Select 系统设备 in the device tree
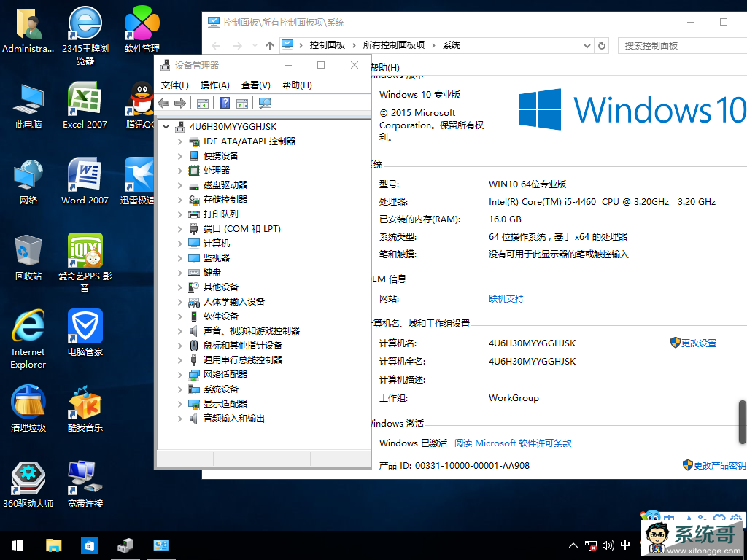The height and width of the screenshot is (560, 747). 220,389
